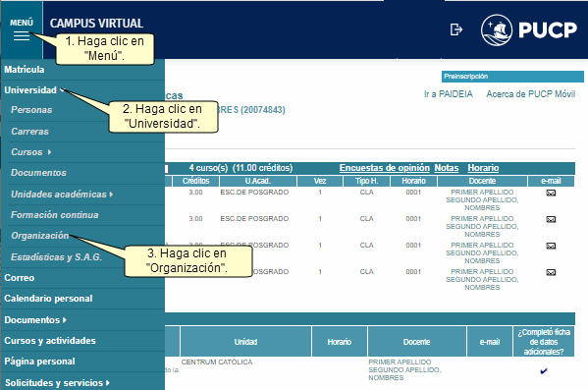The height and width of the screenshot is (390, 588).
Task: Open e-mail envelope icon for second course
Action: coord(551,219)
